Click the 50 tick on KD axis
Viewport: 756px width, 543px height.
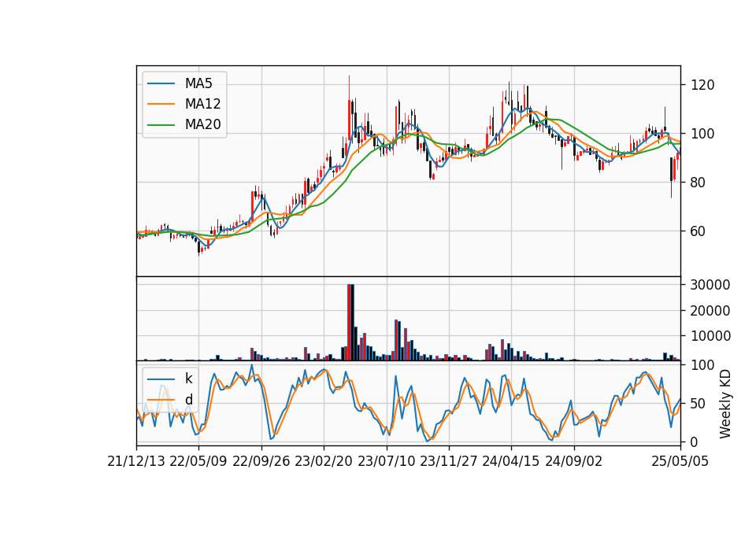[699, 403]
